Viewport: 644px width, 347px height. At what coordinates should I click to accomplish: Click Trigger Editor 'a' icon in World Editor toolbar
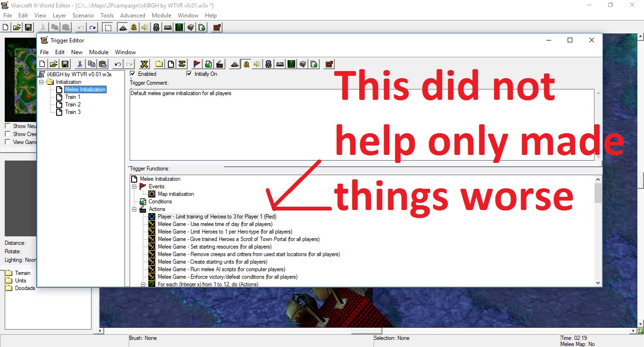[133, 27]
